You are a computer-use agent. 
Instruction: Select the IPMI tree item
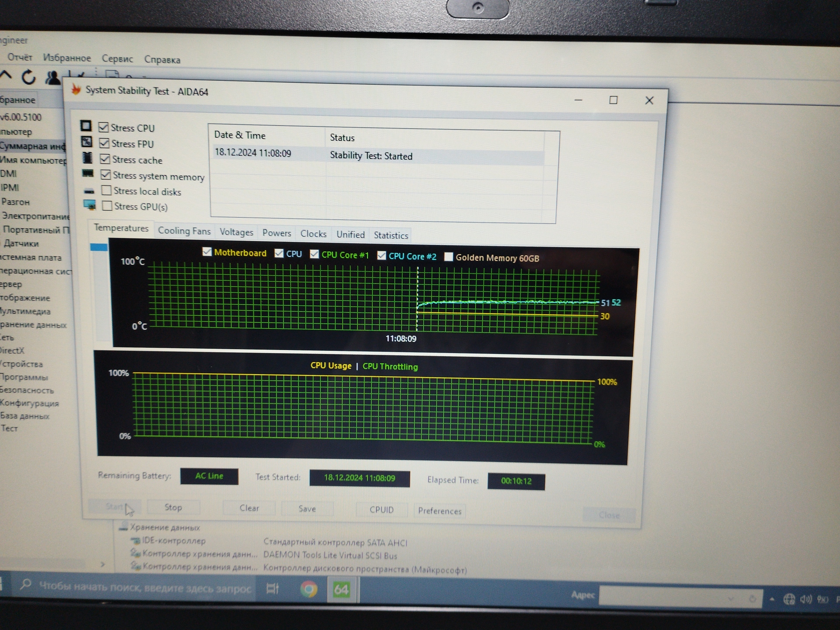click(10, 188)
